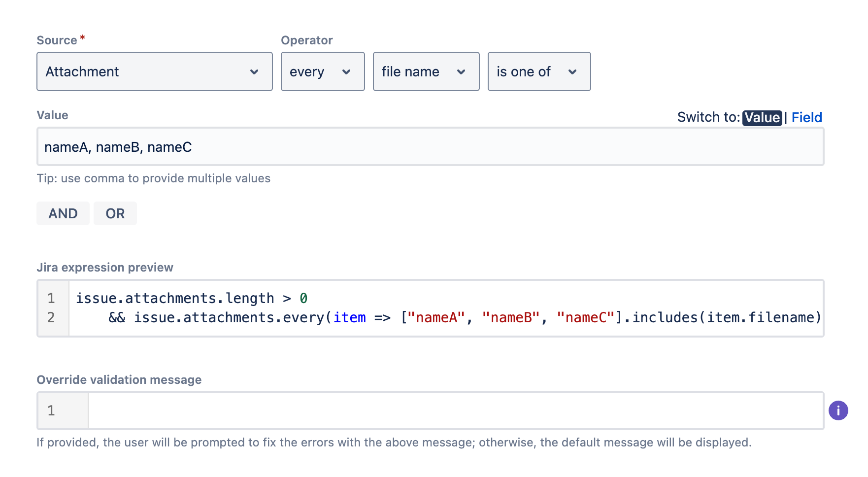This screenshot has width=868, height=477.
Task: Click the 'Jira expression preview' label
Action: [x=105, y=267]
